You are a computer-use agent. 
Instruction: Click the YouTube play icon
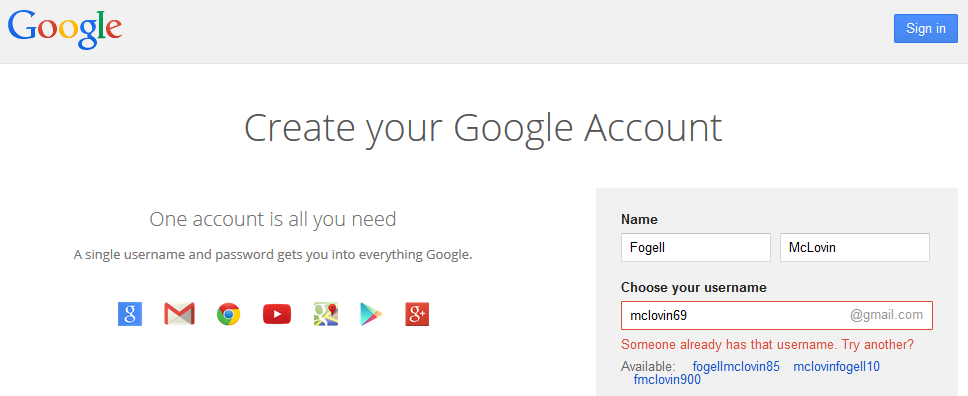(277, 314)
